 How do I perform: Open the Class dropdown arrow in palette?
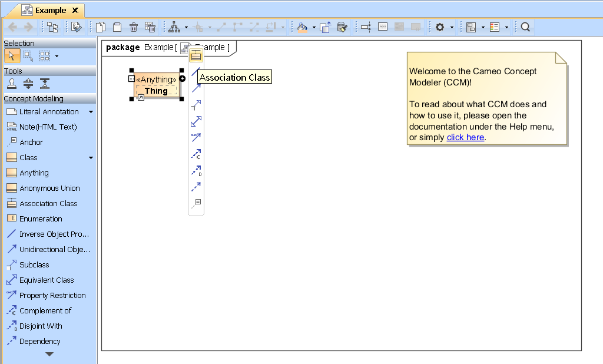[91, 158]
